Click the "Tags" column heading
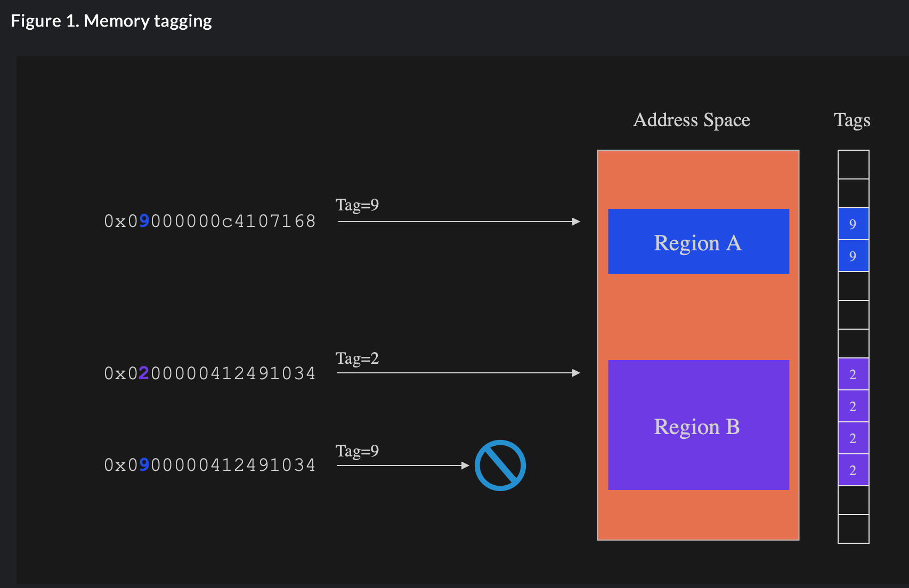The width and height of the screenshot is (909, 588). (851, 120)
